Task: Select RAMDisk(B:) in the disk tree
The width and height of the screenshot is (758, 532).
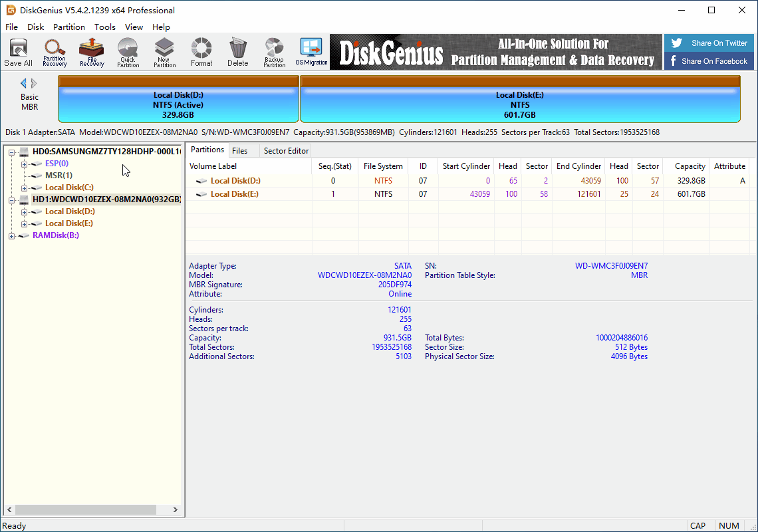Action: tap(56, 235)
